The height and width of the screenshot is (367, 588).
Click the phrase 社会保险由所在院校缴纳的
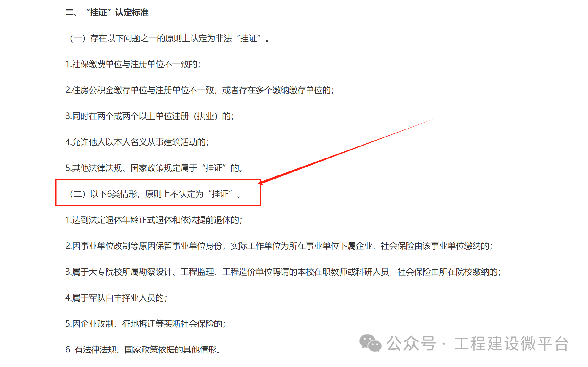449,272
